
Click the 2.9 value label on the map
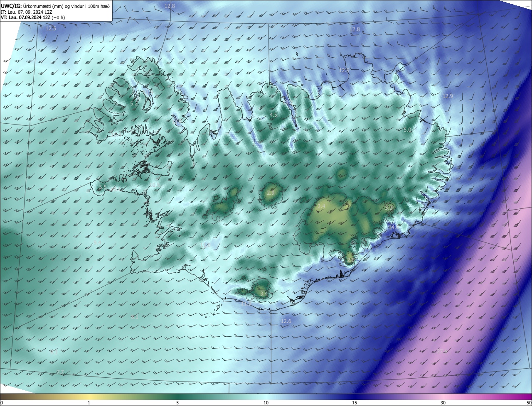coord(270,193)
